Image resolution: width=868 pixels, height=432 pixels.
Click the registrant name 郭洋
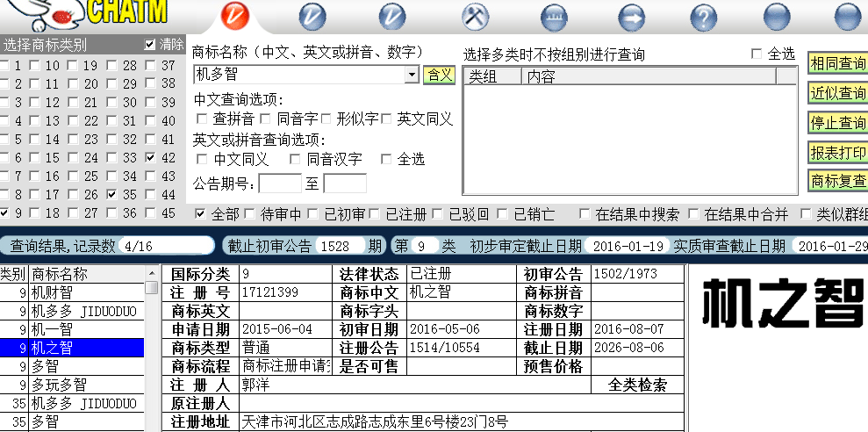(255, 385)
